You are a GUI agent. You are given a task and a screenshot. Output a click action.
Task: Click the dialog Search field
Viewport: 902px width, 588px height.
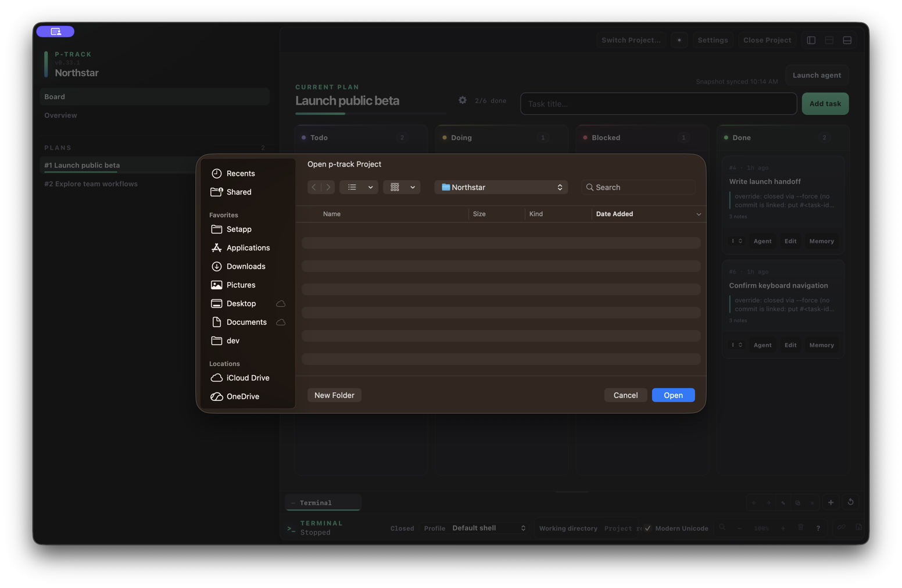pos(638,187)
